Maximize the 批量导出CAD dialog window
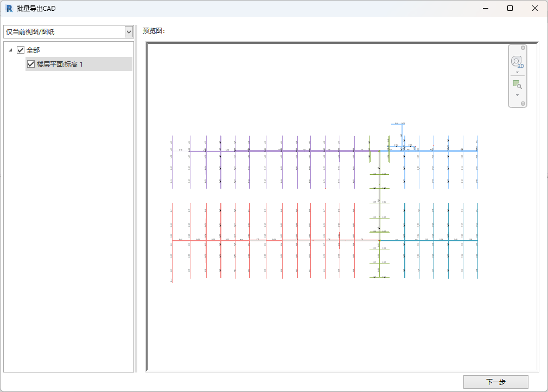The image size is (548, 392). click(509, 8)
